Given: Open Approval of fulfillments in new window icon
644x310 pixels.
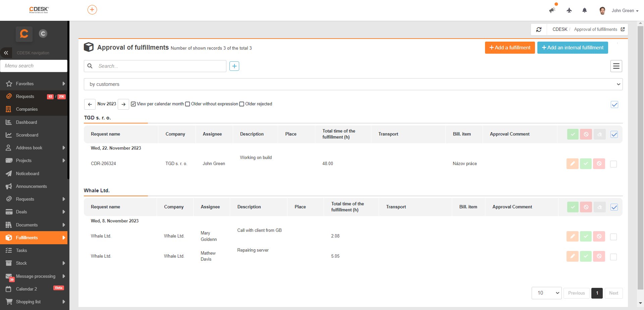Looking at the screenshot, I should click(623, 29).
